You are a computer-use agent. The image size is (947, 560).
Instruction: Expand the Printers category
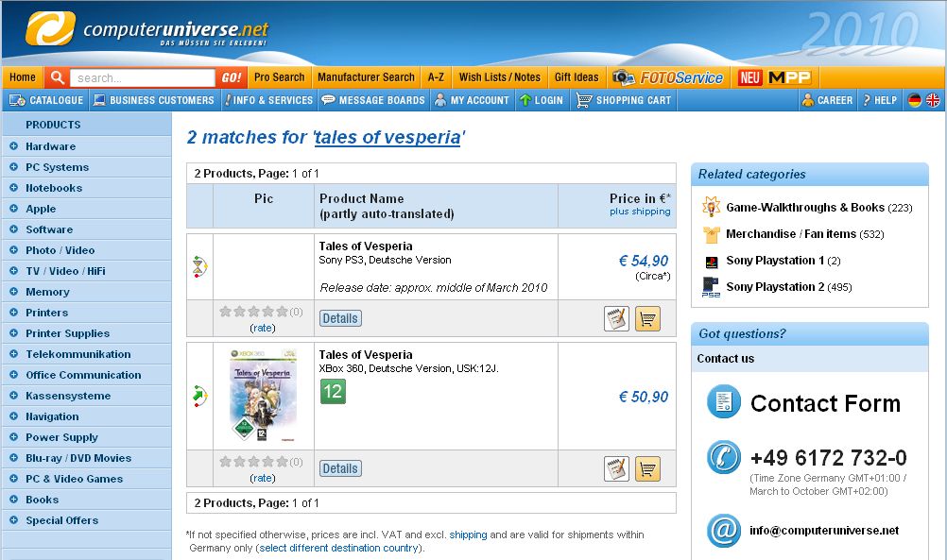(x=13, y=313)
